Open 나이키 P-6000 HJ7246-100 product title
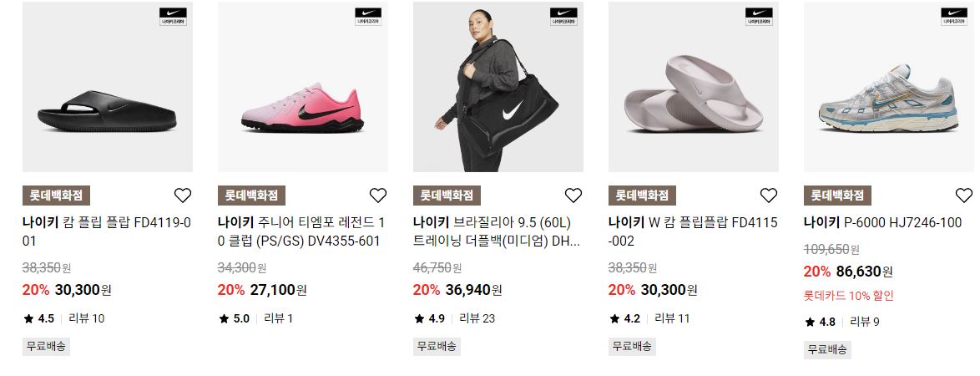 [x=882, y=222]
